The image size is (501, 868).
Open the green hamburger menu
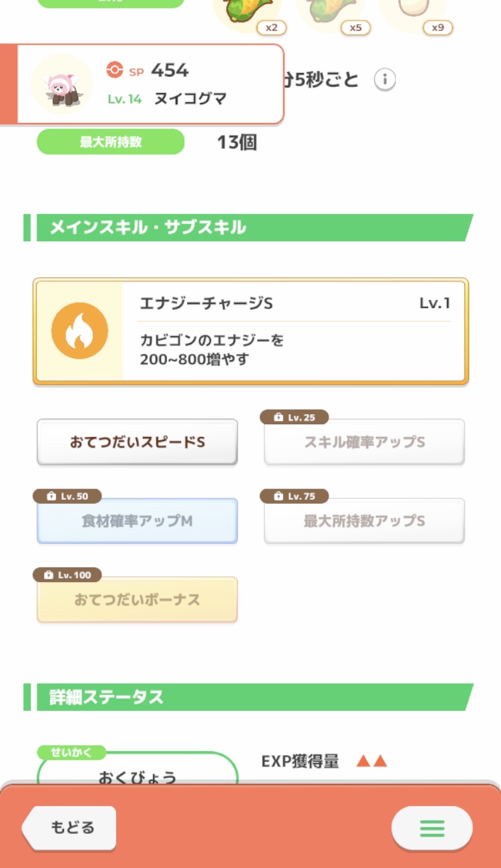click(x=432, y=828)
